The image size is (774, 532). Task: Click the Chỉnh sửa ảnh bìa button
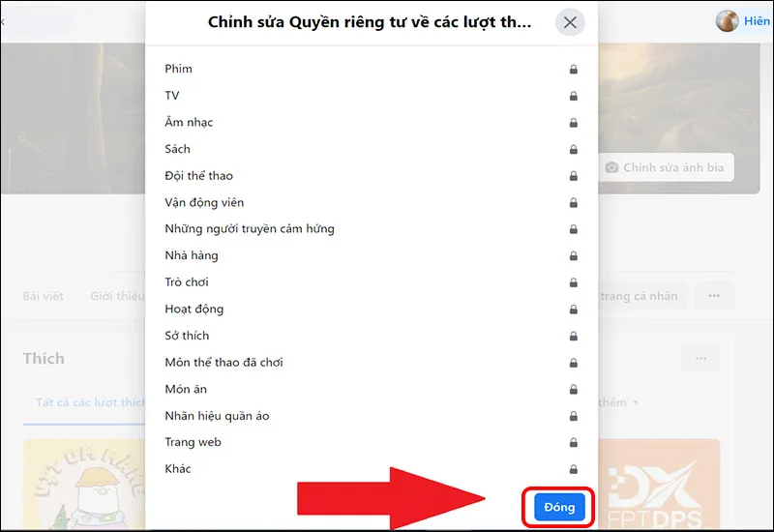666,167
